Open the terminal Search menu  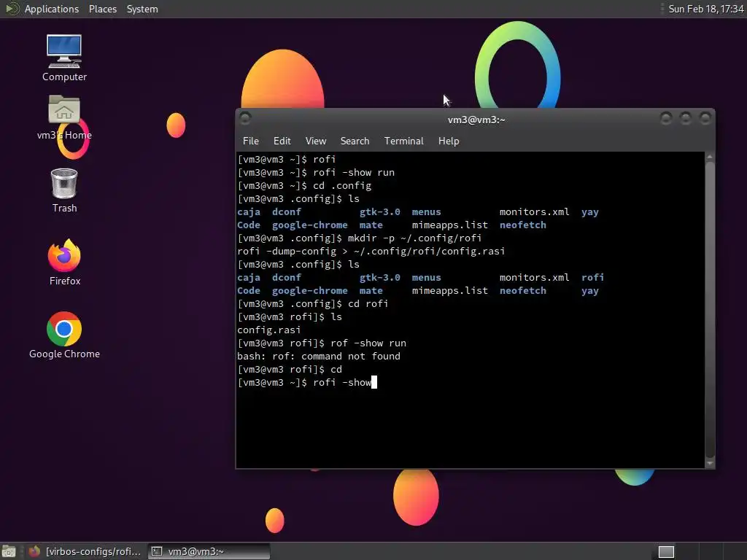[x=355, y=141]
